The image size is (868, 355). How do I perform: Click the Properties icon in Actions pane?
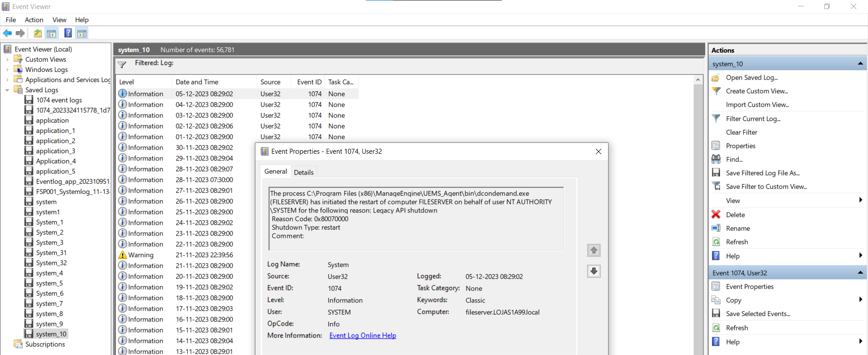pos(716,146)
